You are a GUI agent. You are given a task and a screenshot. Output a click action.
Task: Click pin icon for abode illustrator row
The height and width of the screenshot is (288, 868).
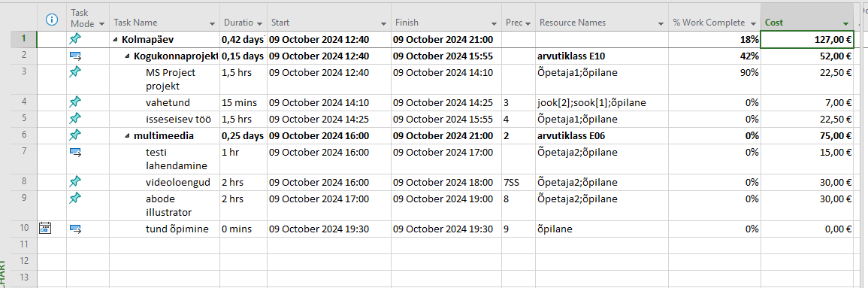click(x=75, y=198)
